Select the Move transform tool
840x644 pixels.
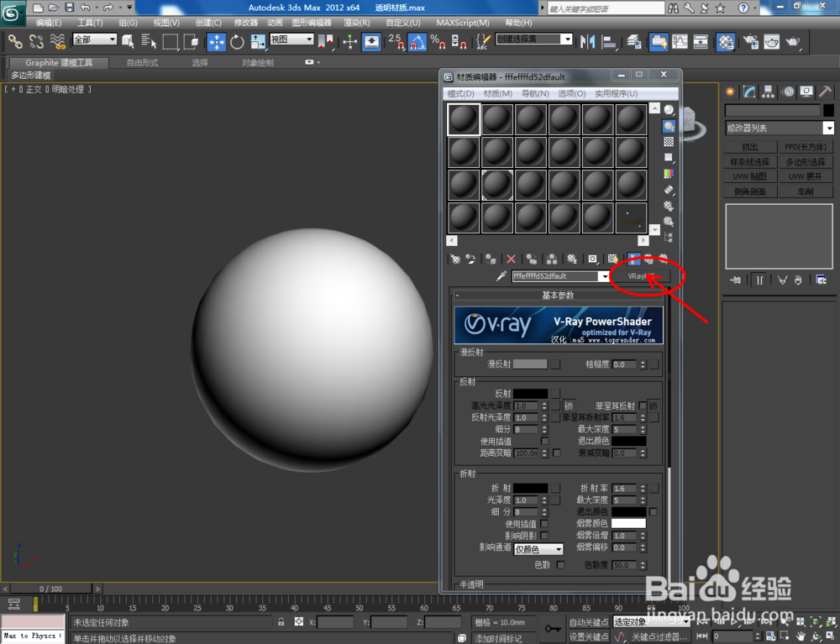(217, 42)
